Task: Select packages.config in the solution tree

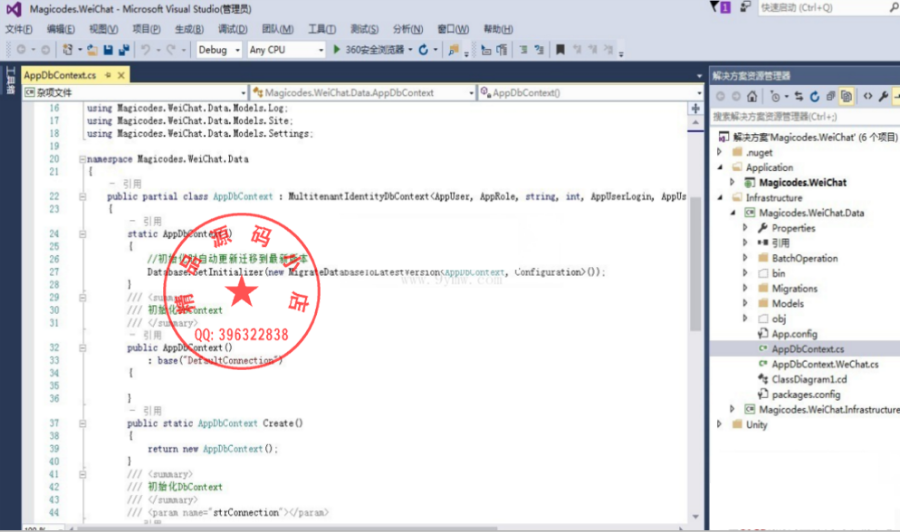Action: tap(805, 394)
